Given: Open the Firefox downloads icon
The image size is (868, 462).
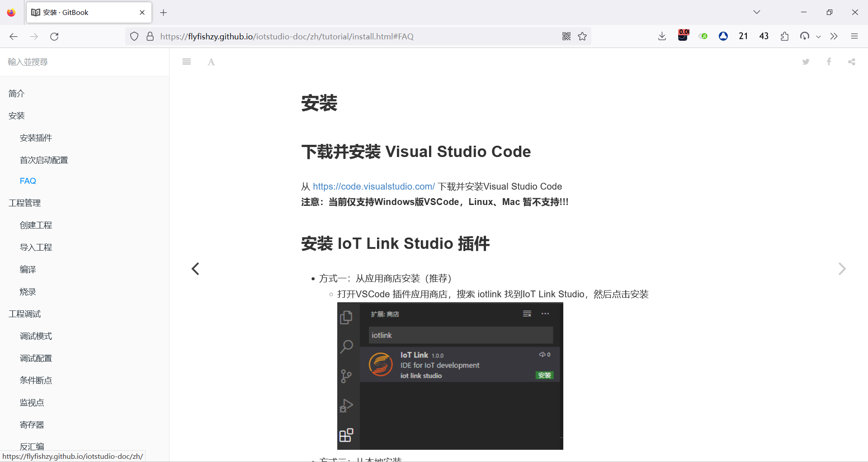Looking at the screenshot, I should point(662,36).
